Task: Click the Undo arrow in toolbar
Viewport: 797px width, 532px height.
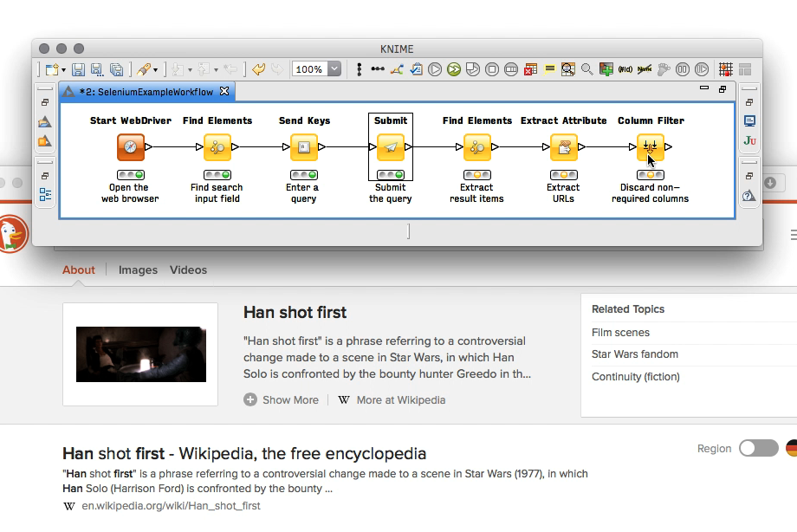Action: 258,69
